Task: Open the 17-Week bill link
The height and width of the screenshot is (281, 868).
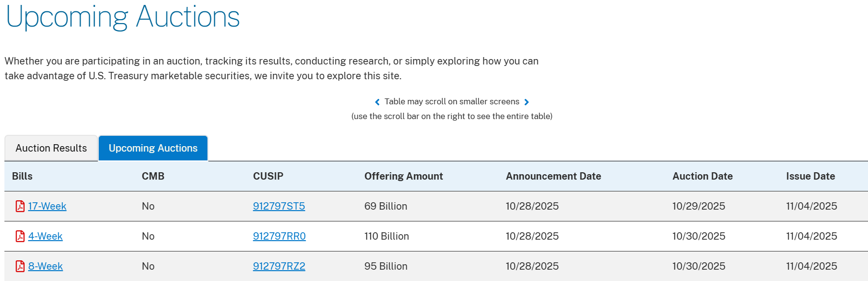Action: (x=47, y=206)
